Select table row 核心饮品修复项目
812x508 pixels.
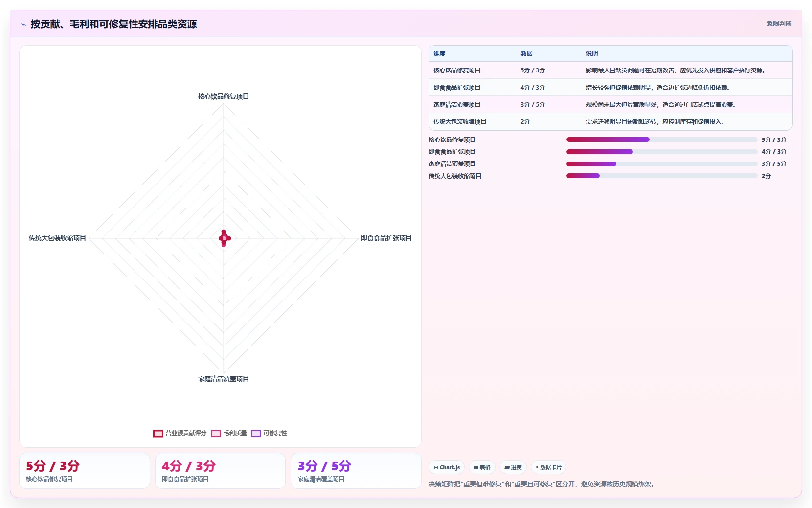coord(610,70)
